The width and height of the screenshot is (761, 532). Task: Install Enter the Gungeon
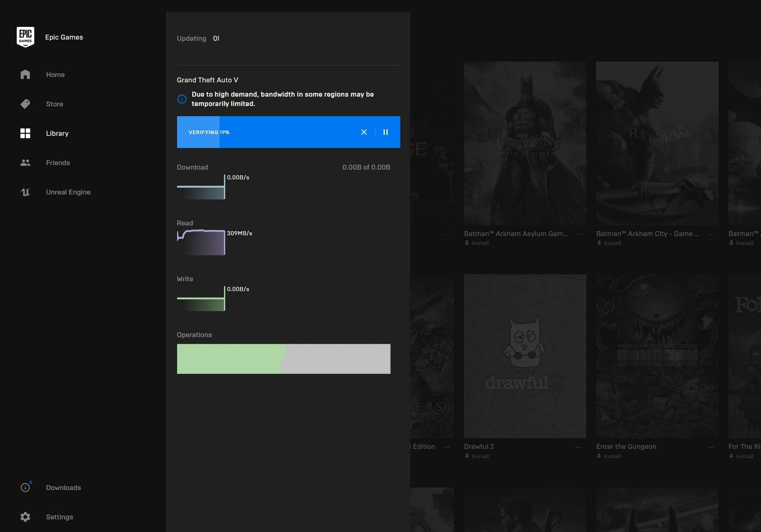(609, 456)
